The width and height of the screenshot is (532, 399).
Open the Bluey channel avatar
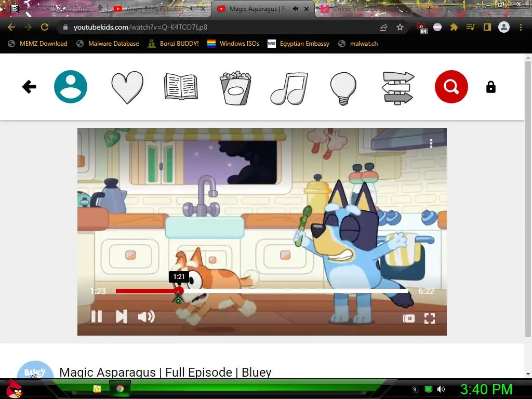coord(35,370)
